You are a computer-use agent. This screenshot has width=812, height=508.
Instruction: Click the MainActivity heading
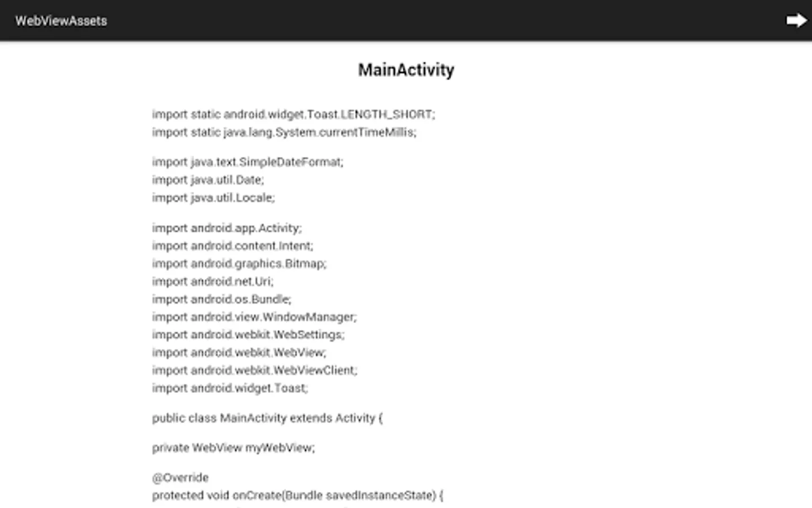pos(406,70)
